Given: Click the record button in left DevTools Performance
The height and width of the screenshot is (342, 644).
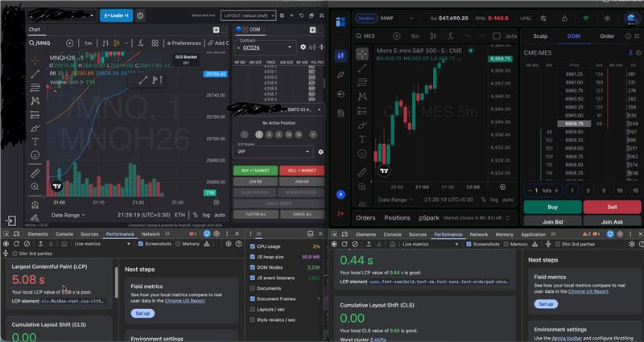Looking at the screenshot, I should click(x=6, y=244).
